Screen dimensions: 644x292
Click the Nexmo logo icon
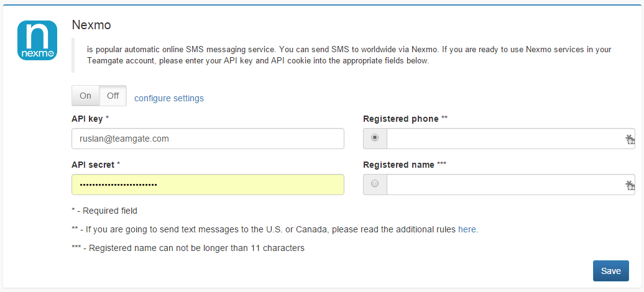coord(37,40)
